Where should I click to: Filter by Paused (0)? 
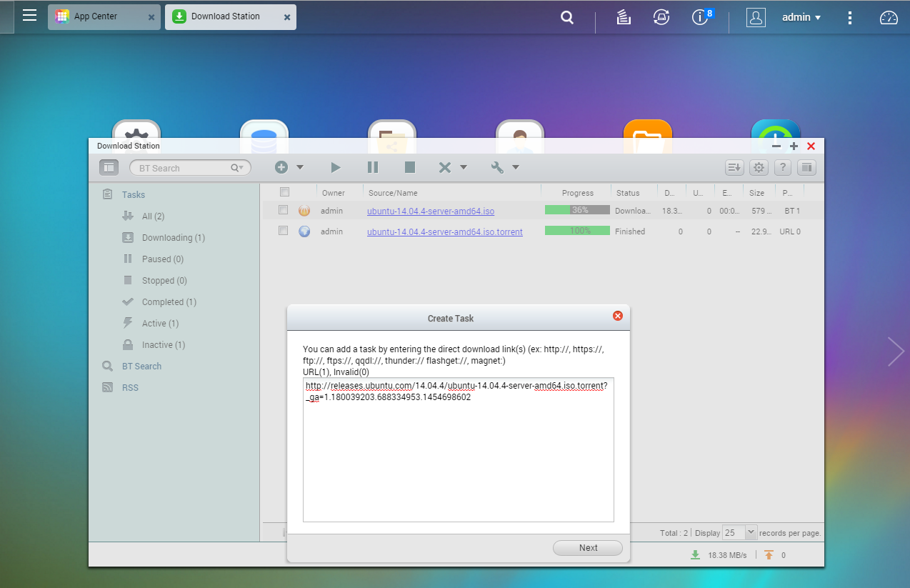click(162, 259)
